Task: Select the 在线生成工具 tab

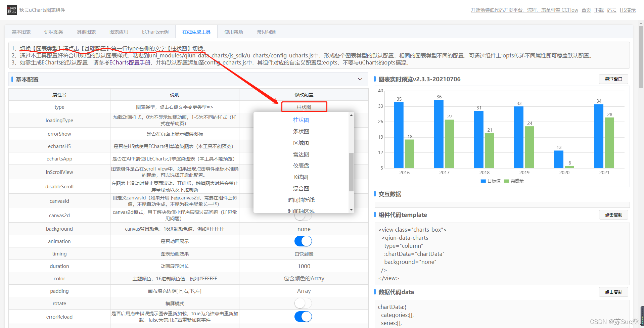Action: 196,32
